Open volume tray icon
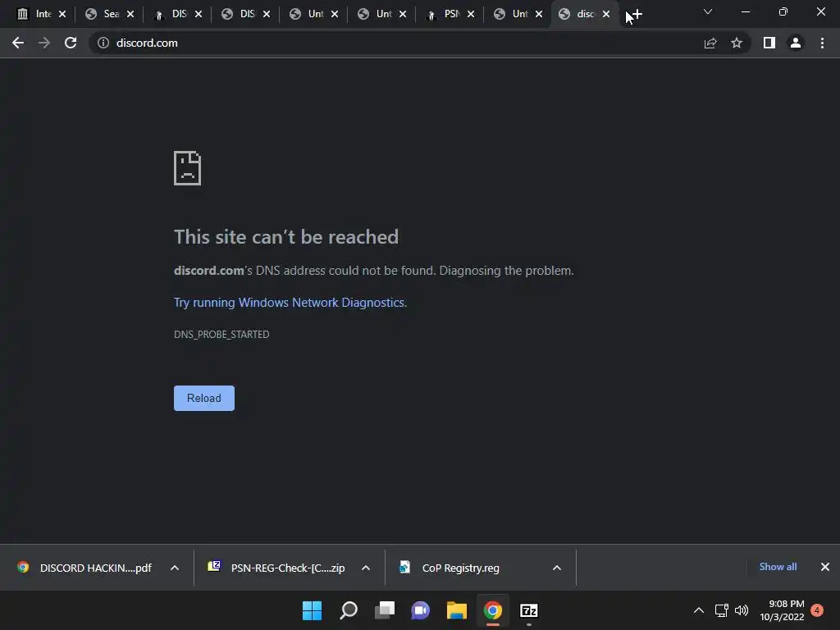The image size is (840, 630). 742,610
